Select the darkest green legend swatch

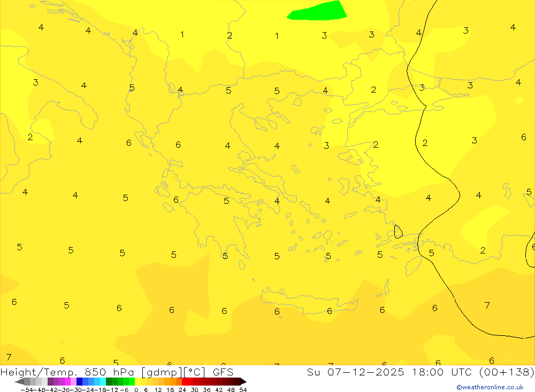coord(109,382)
